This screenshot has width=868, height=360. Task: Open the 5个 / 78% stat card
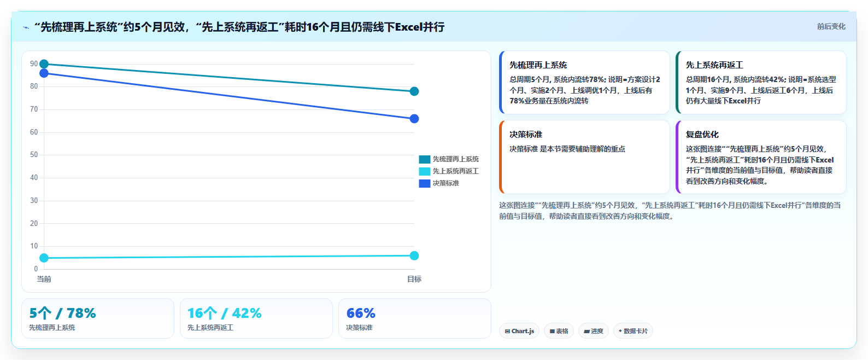98,318
